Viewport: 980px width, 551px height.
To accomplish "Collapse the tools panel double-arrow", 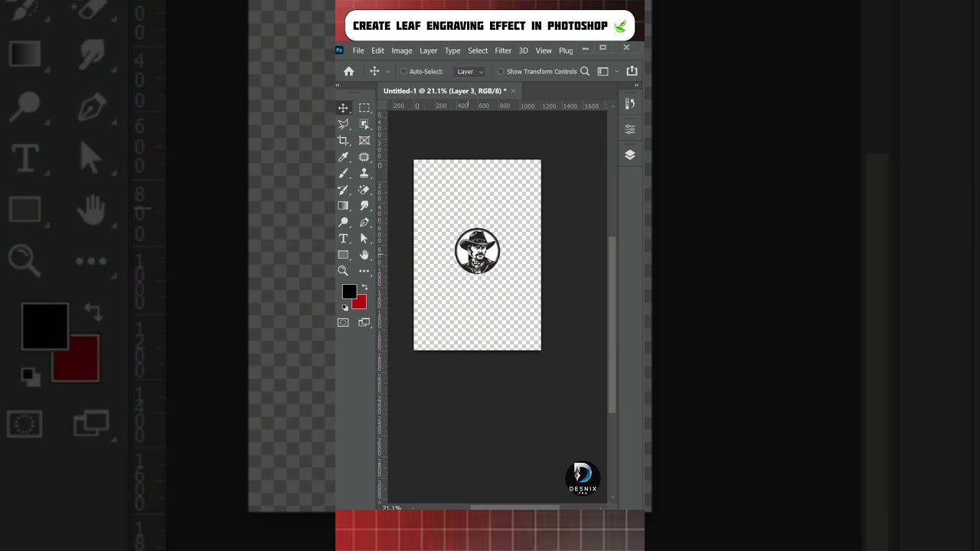I will [x=338, y=86].
